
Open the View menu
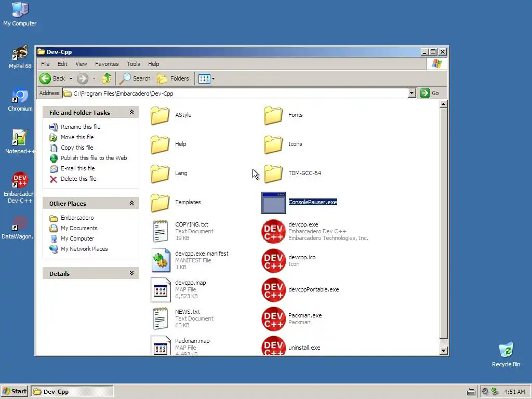(x=81, y=64)
